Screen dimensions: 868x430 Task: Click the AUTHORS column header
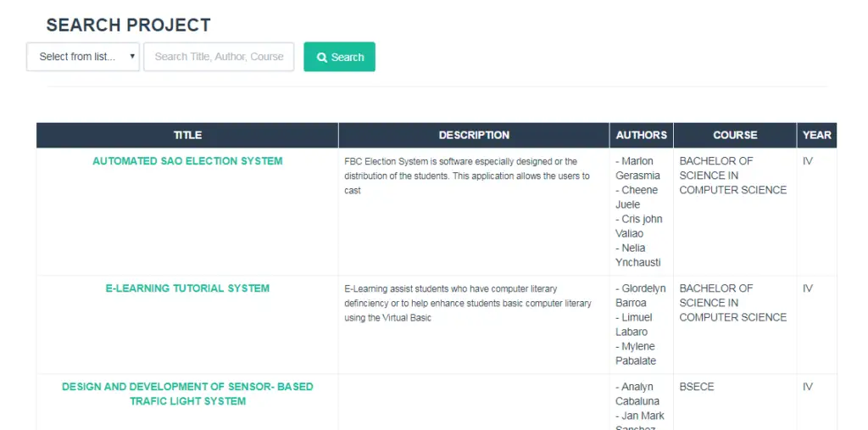tap(641, 135)
